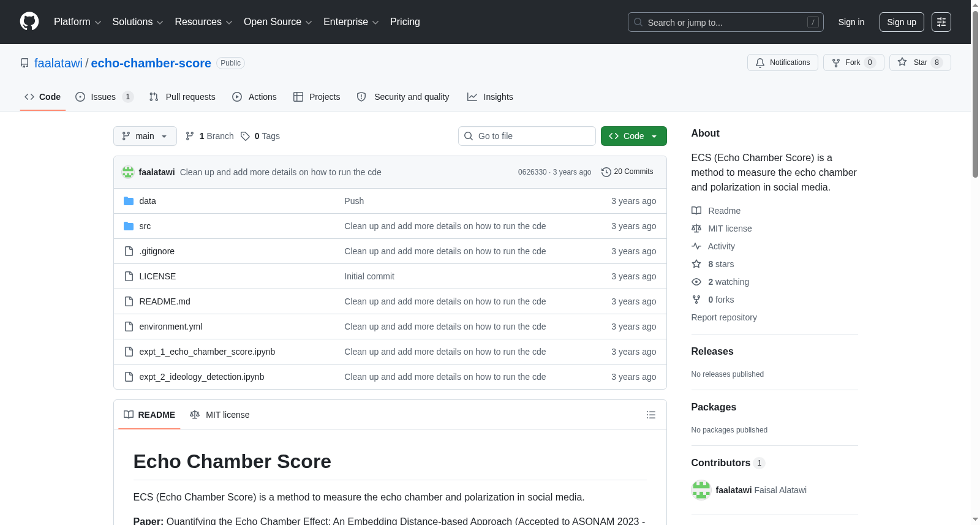Screen dimensions: 980x525
Task: View the 20 Commits history
Action: click(627, 172)
